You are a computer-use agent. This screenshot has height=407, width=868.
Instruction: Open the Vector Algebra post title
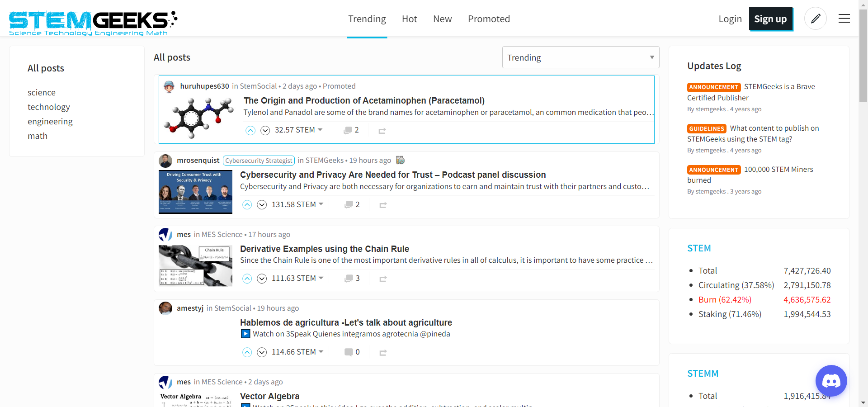269,396
